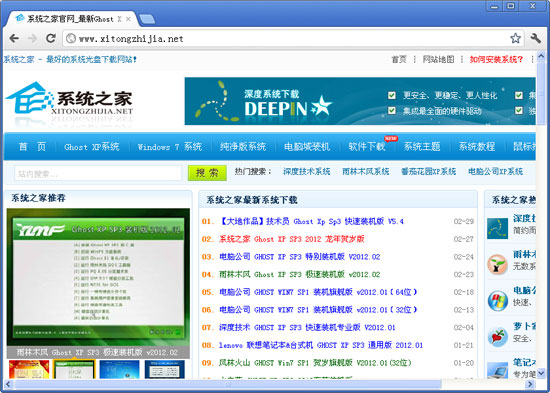Open the 系统主题 menu item
Viewport: 550px width, 393px height.
tap(422, 147)
